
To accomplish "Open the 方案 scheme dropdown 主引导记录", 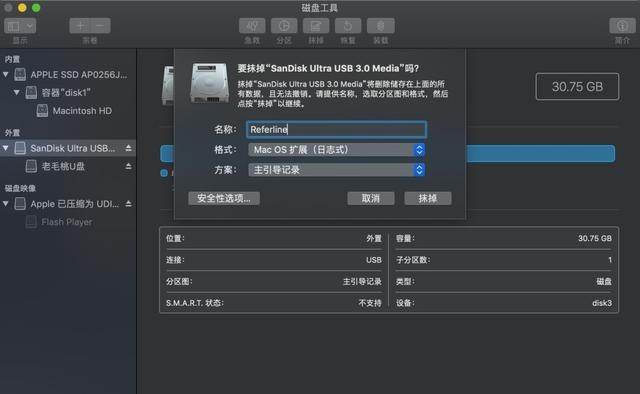I will tap(336, 170).
